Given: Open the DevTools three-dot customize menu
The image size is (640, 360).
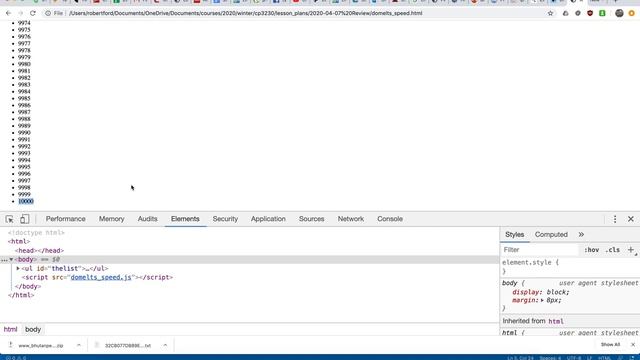Looking at the screenshot, I should click(615, 219).
